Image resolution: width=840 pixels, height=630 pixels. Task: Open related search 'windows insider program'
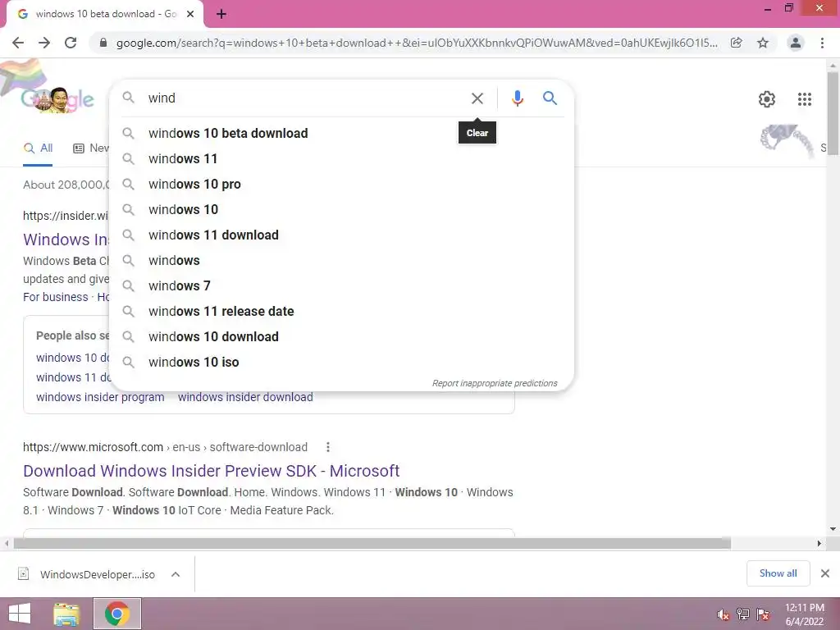coord(100,397)
